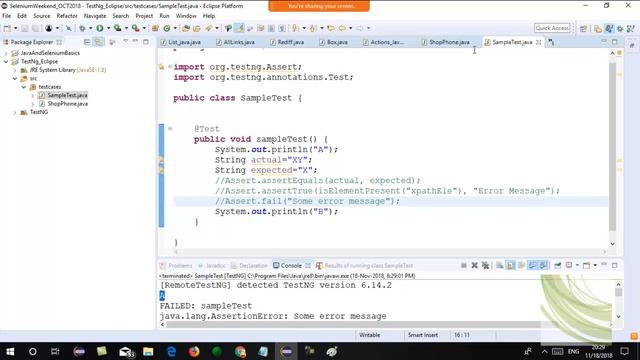Viewport: 640px width, 360px height.
Task: Toggle Show Console When Standard Out Changes
Action: point(533,265)
